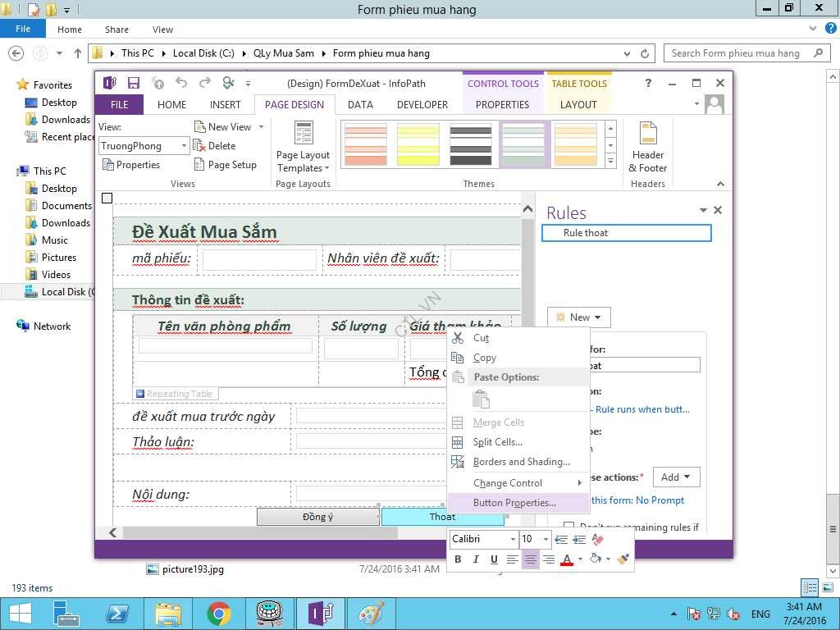Expand the New rule dropdown button
Screen dimensions: 840x630
coord(578,317)
